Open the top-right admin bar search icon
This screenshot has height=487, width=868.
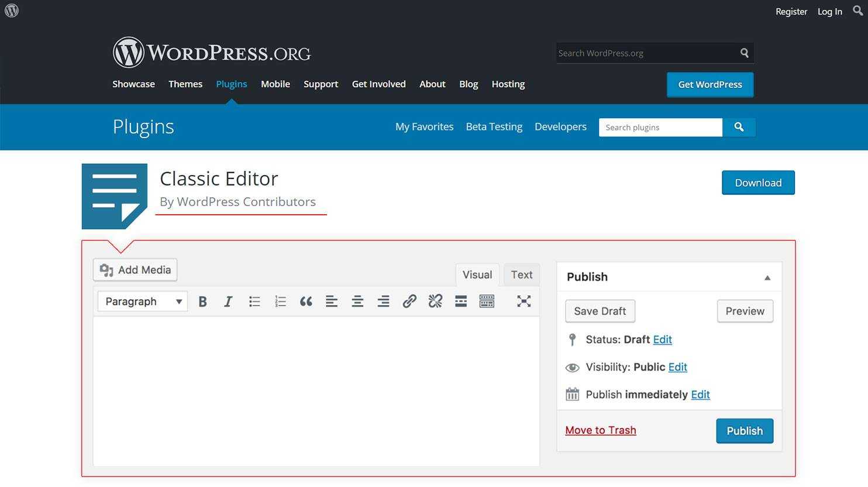(x=857, y=11)
